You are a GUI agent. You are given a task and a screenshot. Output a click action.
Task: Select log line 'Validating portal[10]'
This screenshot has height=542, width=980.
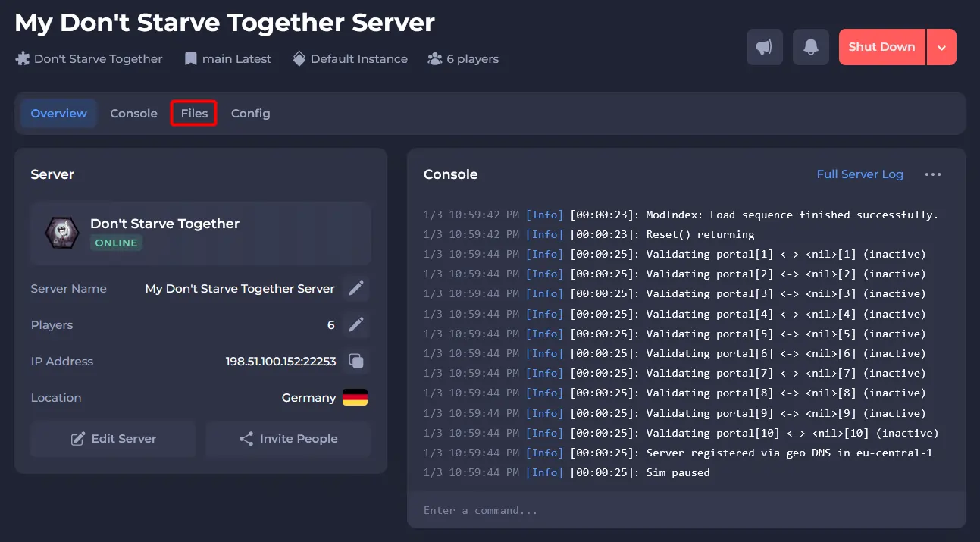681,433
